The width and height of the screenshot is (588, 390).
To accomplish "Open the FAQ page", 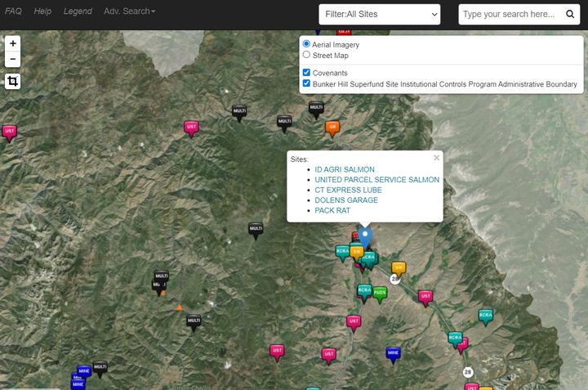I will (13, 11).
